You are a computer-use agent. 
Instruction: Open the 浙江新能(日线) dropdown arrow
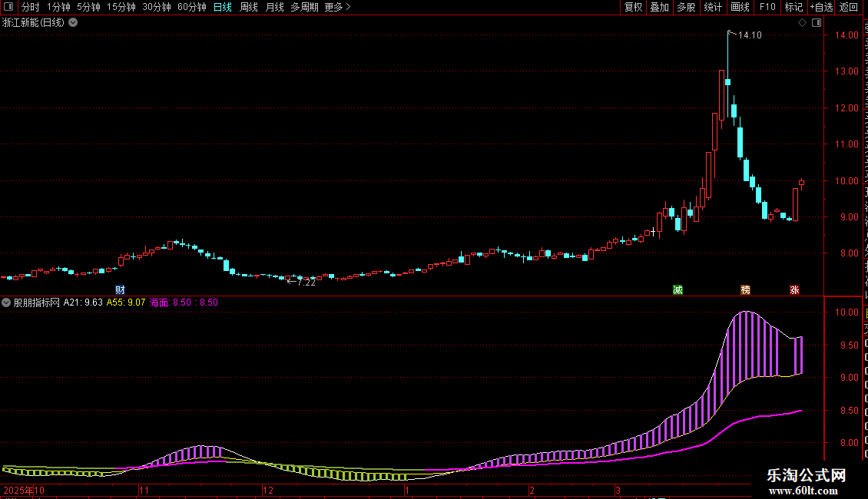pyautogui.click(x=73, y=23)
